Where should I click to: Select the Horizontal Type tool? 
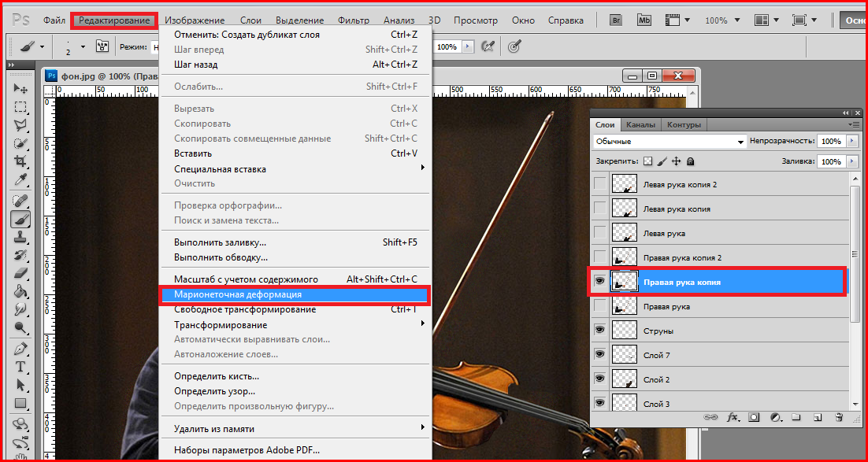[20, 367]
